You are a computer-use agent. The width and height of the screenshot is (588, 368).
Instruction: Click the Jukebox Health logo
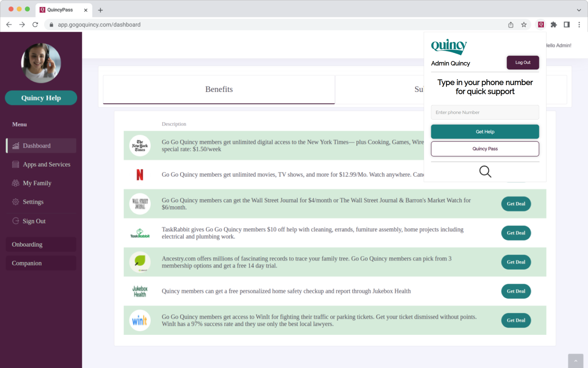click(x=140, y=291)
